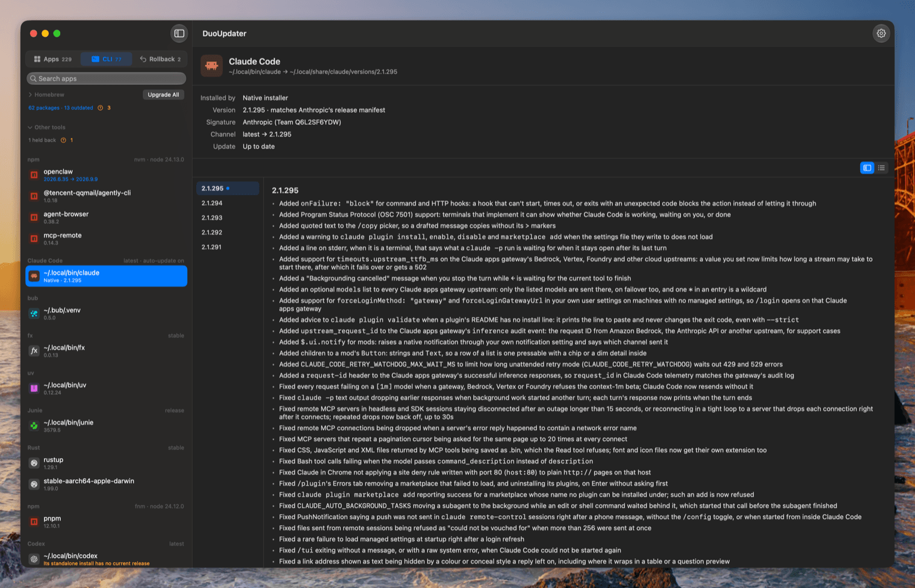The image size is (915, 588).
Task: Show release notes for version 2.1.292
Action: [228, 232]
